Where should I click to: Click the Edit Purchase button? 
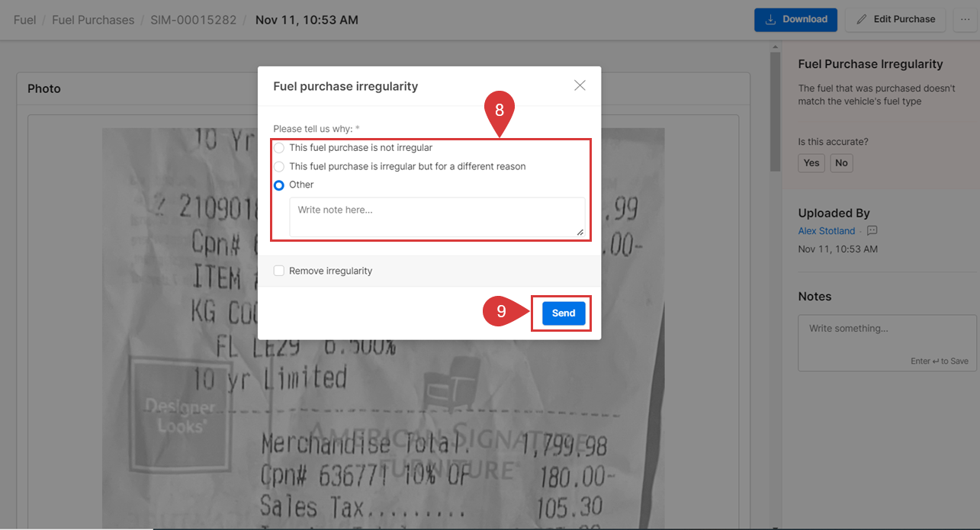click(x=895, y=20)
